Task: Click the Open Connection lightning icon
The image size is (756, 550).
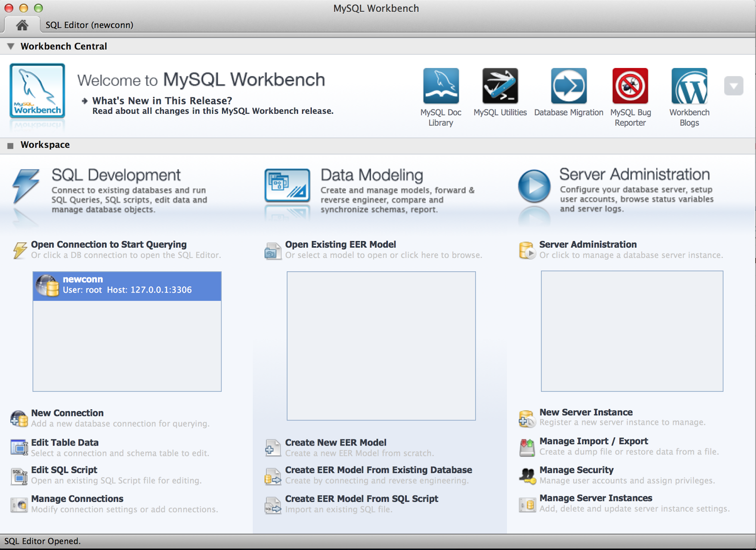Action: tap(20, 250)
